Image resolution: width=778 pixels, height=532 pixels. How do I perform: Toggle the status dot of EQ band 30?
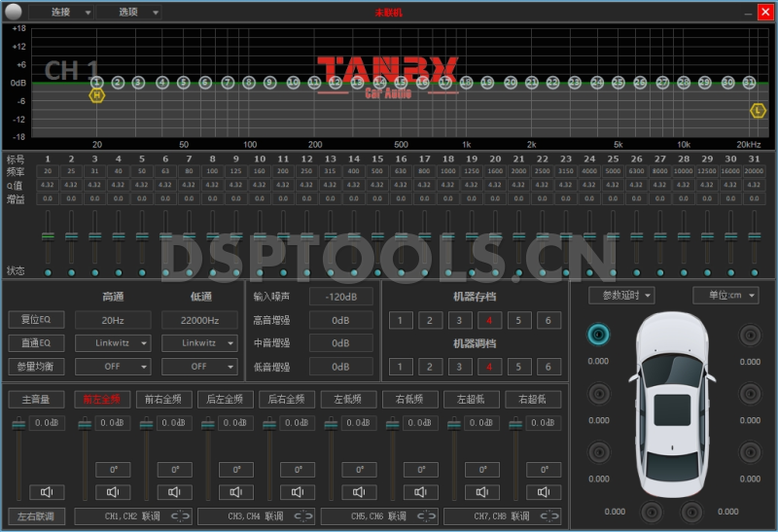(731, 272)
